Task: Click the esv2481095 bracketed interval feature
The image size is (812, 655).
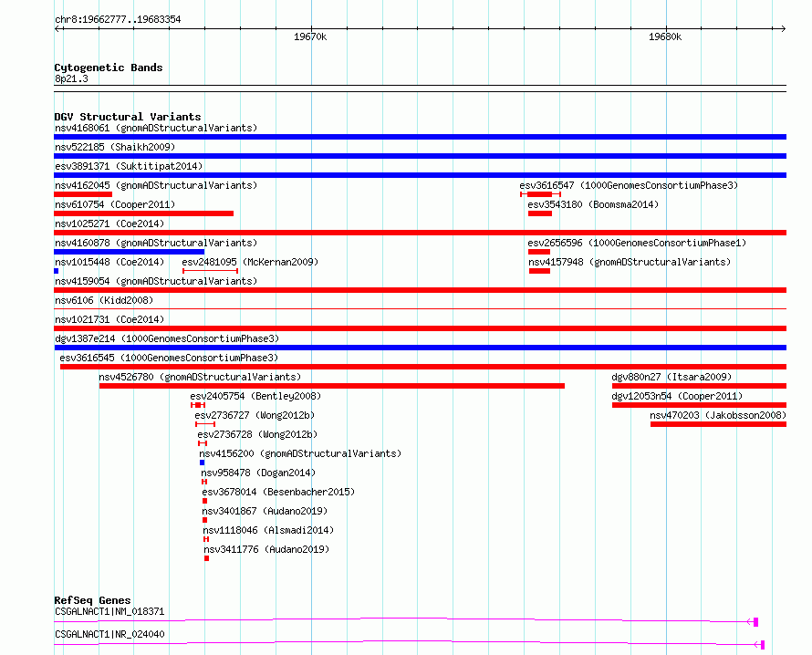Action: [x=210, y=271]
